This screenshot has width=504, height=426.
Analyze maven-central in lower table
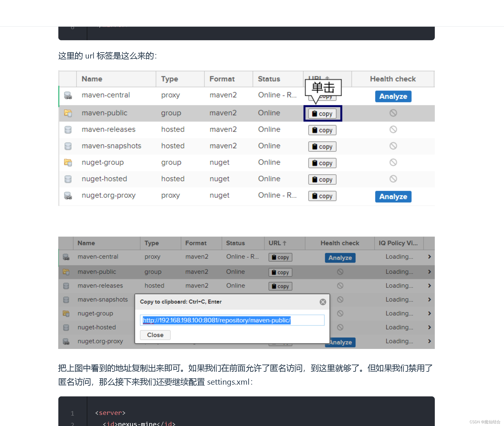[x=340, y=258]
